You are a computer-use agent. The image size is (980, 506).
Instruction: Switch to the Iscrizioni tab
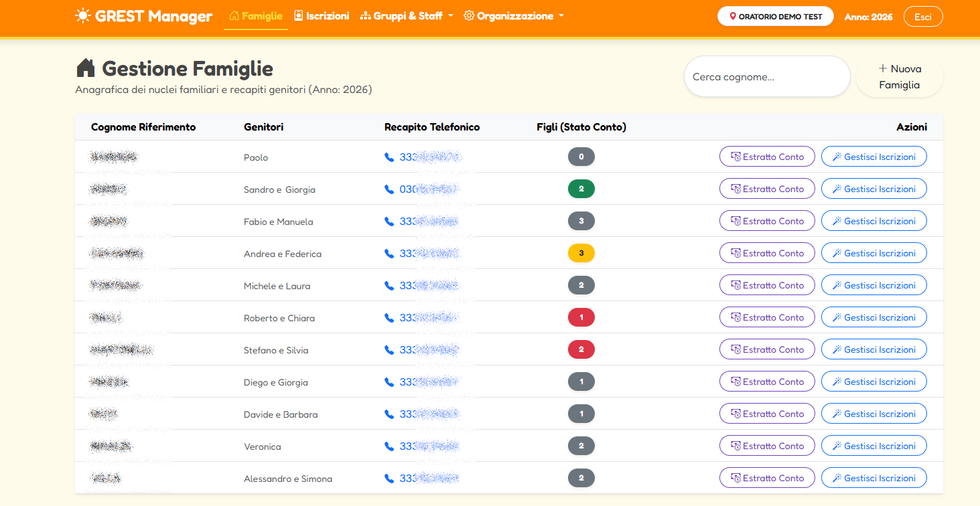click(x=322, y=16)
